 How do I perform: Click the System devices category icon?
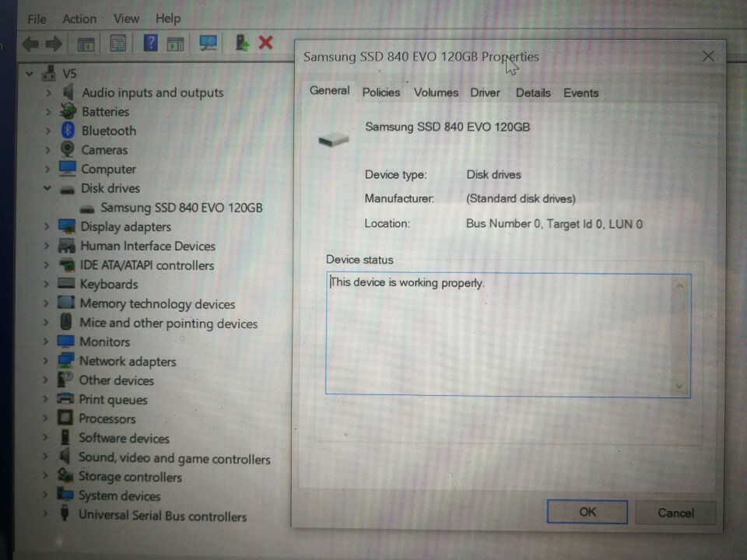click(x=65, y=494)
